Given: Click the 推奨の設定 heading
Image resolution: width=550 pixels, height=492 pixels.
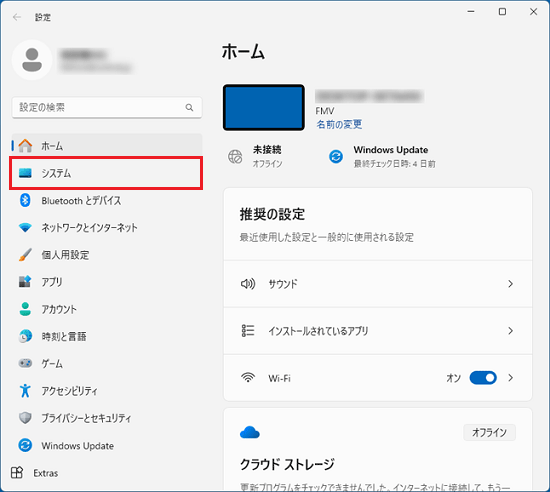Looking at the screenshot, I should click(x=272, y=214).
